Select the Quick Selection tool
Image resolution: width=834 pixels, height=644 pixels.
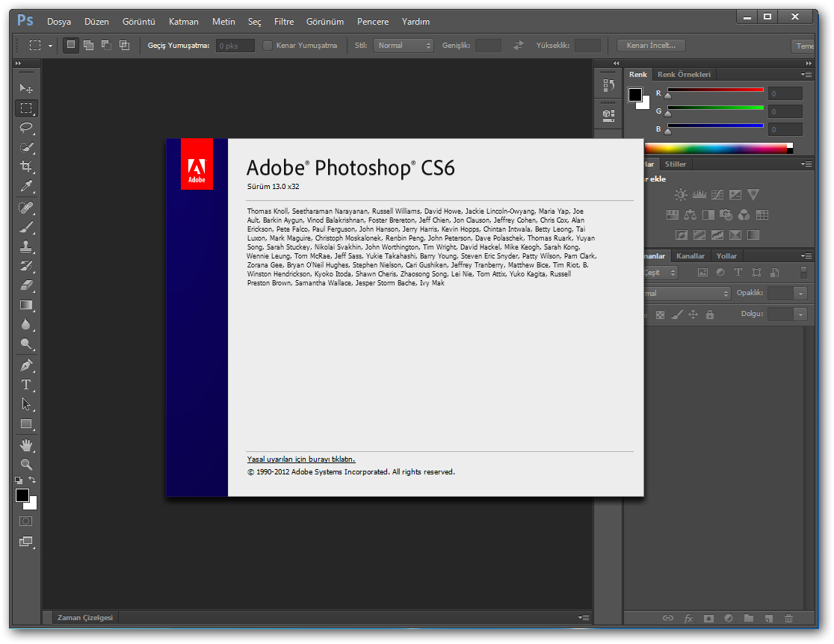click(x=26, y=147)
